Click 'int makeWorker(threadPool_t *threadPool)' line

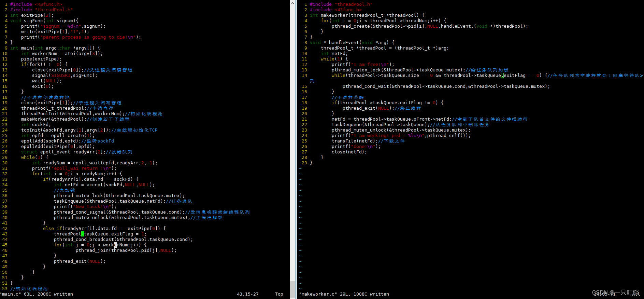pos(367,15)
